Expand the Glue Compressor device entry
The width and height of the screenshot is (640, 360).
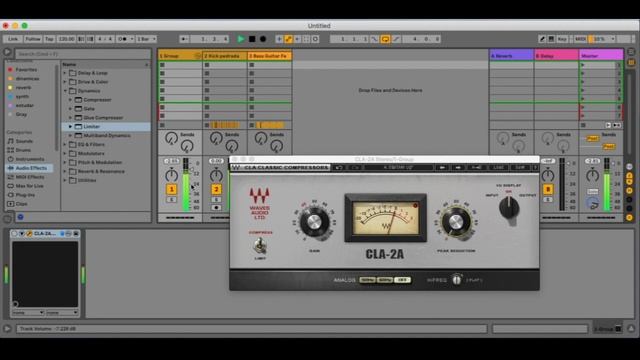click(70, 118)
